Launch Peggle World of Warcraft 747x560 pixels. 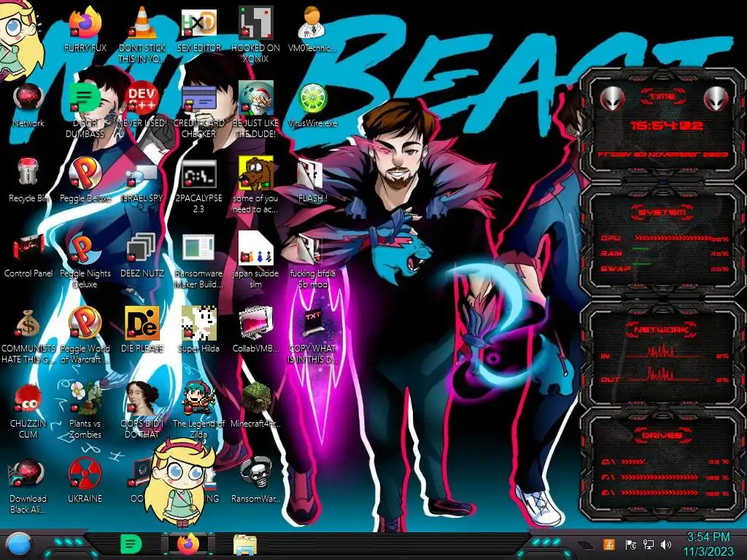point(85,323)
